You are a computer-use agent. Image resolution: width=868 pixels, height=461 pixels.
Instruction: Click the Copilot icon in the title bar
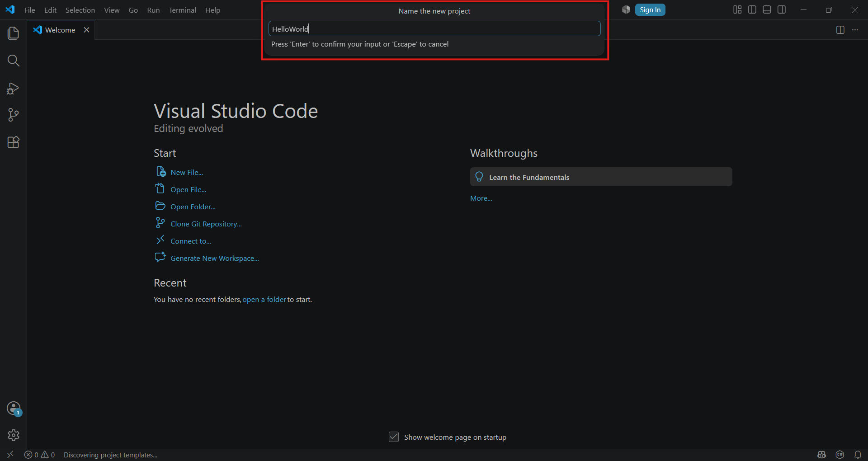[x=626, y=10]
